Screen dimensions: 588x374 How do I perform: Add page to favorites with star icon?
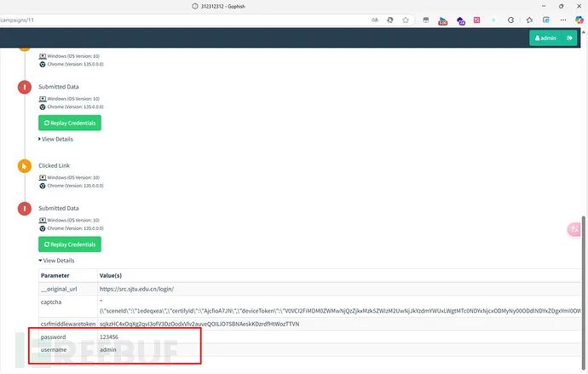406,20
